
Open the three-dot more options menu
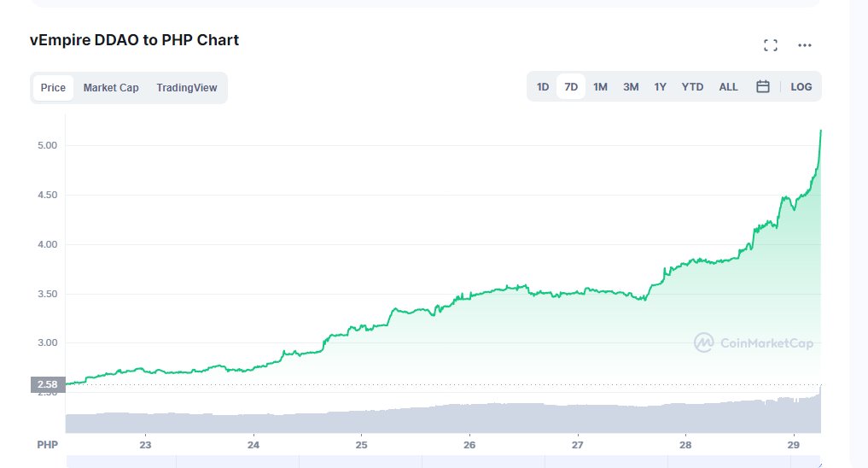tap(804, 45)
